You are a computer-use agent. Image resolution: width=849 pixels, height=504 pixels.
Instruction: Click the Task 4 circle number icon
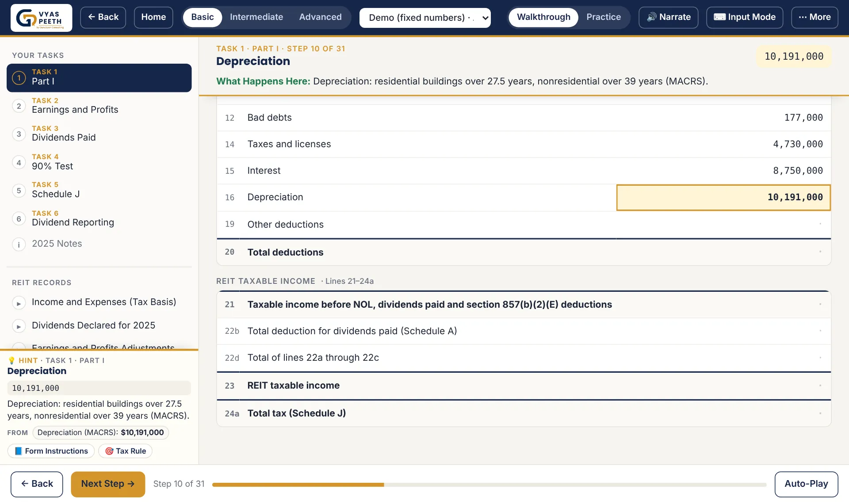click(x=19, y=163)
